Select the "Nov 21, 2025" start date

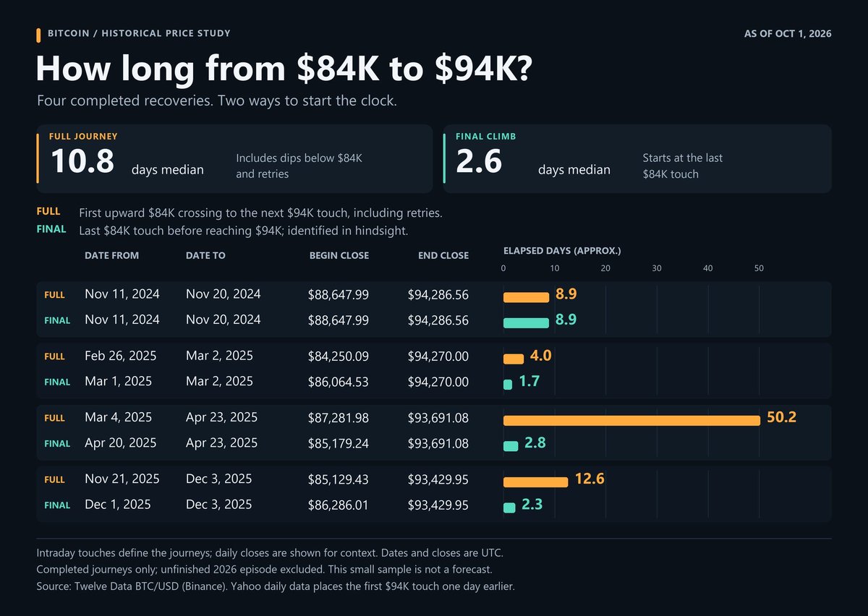point(122,479)
